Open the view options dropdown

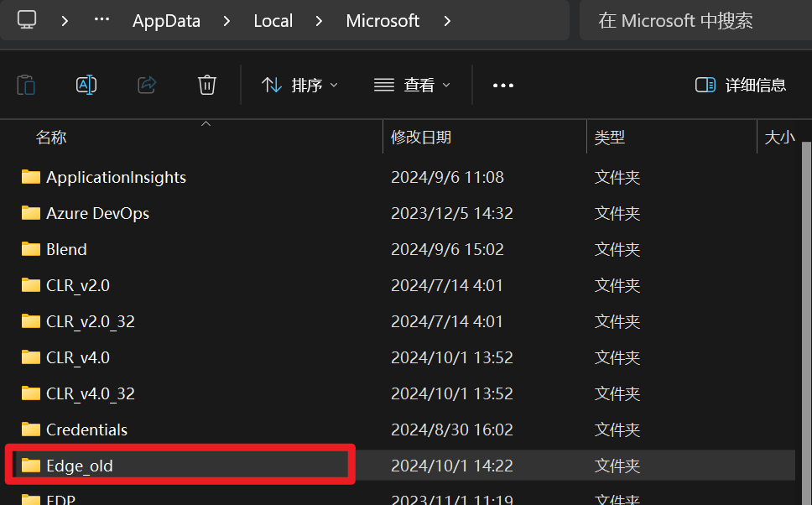pyautogui.click(x=412, y=85)
